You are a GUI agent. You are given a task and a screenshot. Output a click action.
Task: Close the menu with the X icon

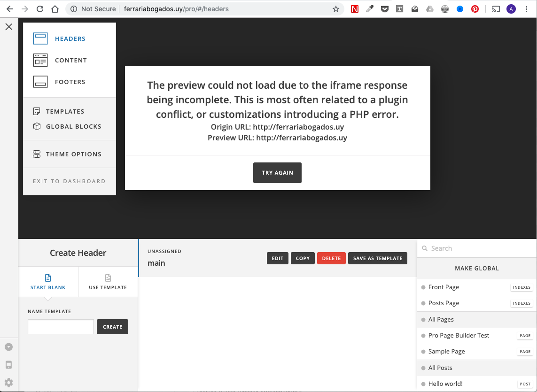pyautogui.click(x=9, y=27)
